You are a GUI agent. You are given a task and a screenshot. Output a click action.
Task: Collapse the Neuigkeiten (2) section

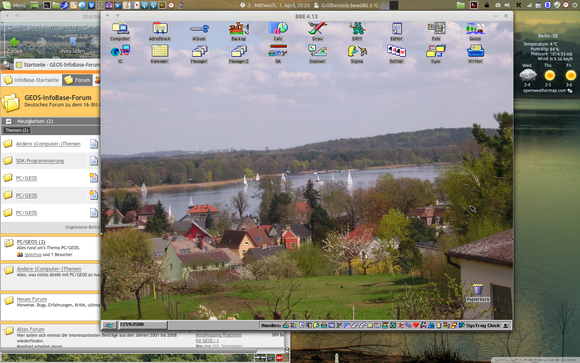tap(9, 121)
